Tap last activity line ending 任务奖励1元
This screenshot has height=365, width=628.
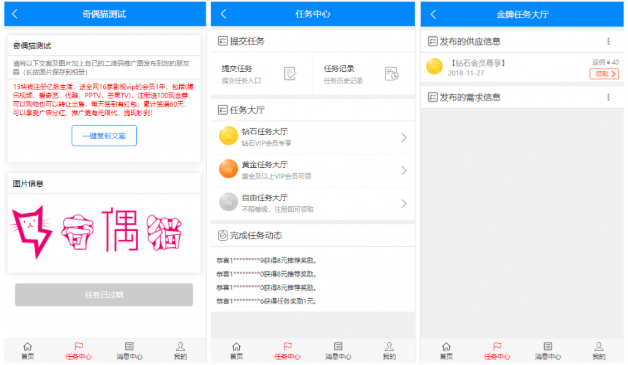tap(266, 301)
